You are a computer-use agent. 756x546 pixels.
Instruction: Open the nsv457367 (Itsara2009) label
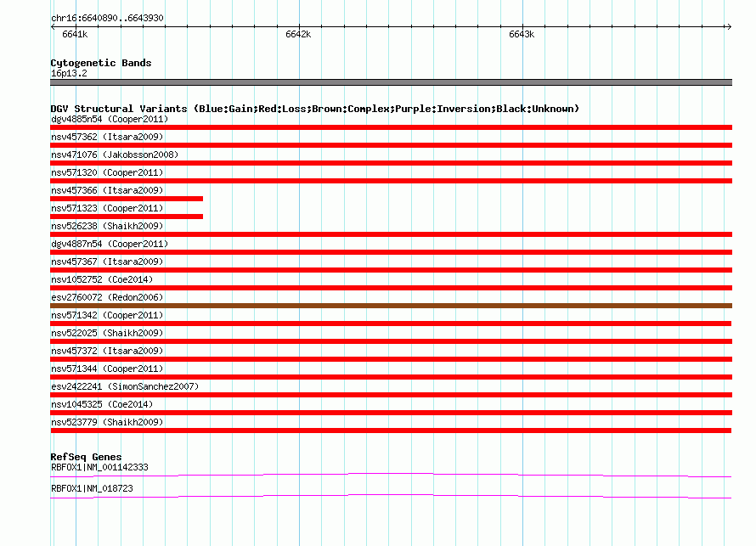107,262
